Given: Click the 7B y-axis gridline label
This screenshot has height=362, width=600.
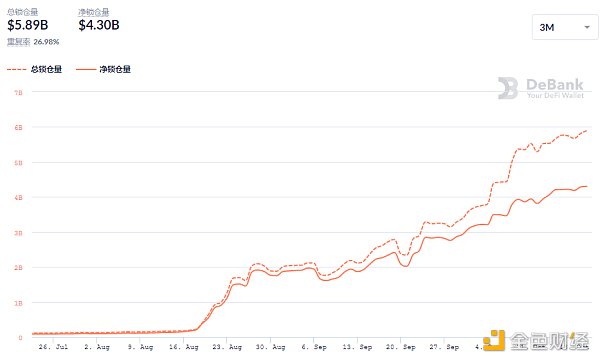Looking at the screenshot, I should 18,93.
